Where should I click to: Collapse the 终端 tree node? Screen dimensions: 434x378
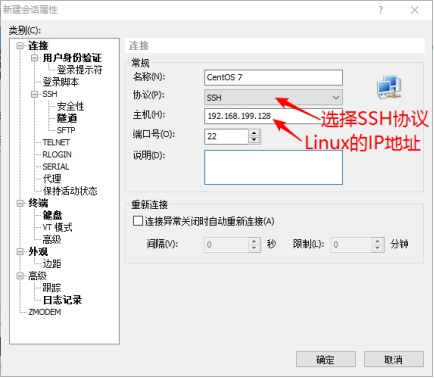[x=21, y=203]
